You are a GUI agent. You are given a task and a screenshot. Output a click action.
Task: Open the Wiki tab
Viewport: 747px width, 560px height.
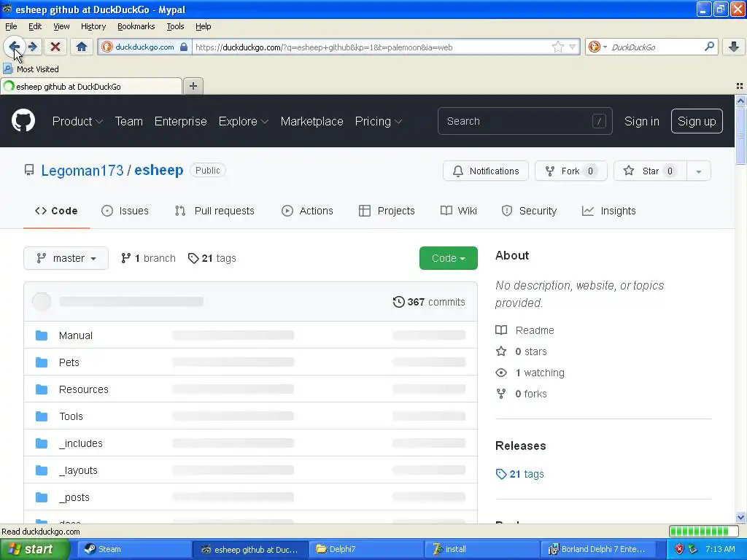(x=458, y=211)
